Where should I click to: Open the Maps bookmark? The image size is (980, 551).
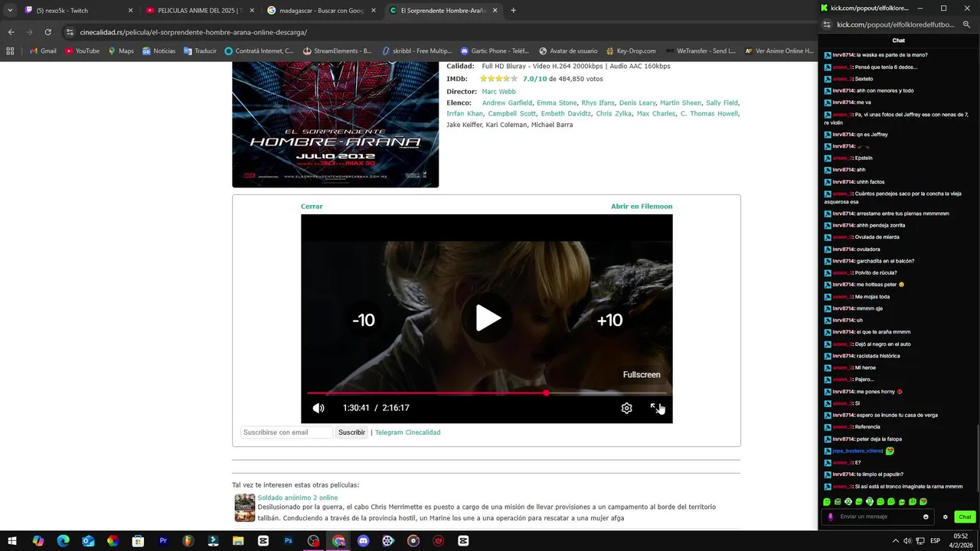tap(120, 51)
